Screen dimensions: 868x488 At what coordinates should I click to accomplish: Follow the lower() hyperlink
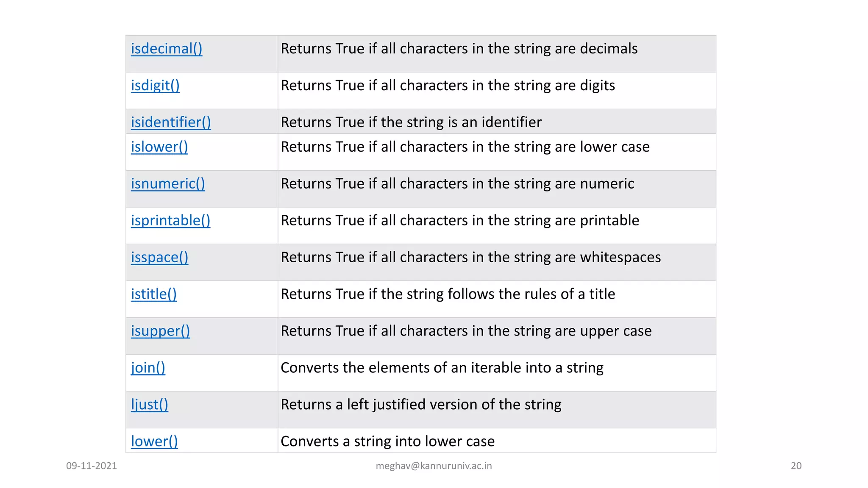pyautogui.click(x=154, y=442)
